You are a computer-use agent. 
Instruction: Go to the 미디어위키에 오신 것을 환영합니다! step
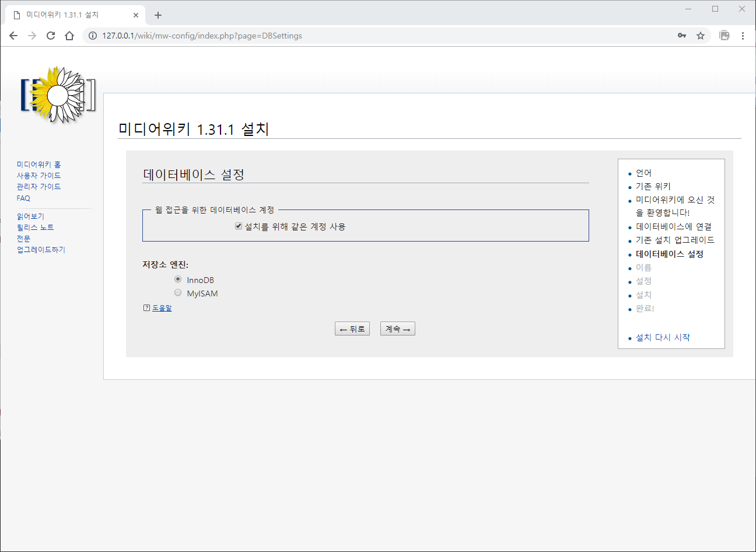point(675,206)
